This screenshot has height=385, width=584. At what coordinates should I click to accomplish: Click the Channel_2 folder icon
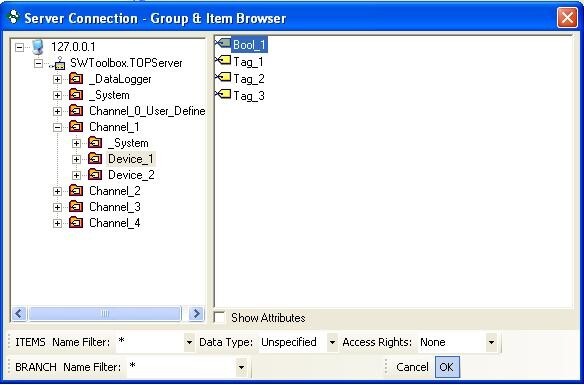click(x=76, y=191)
